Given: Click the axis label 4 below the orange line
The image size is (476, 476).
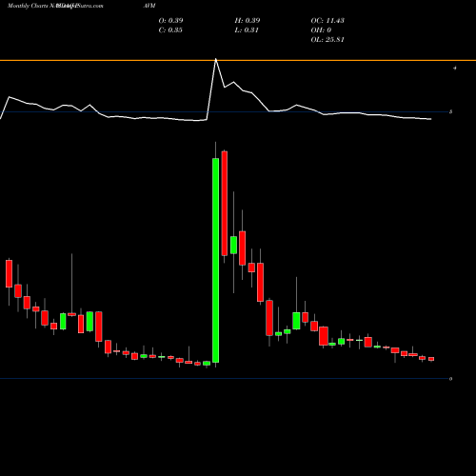Looking at the screenshot, I should tap(455, 68).
